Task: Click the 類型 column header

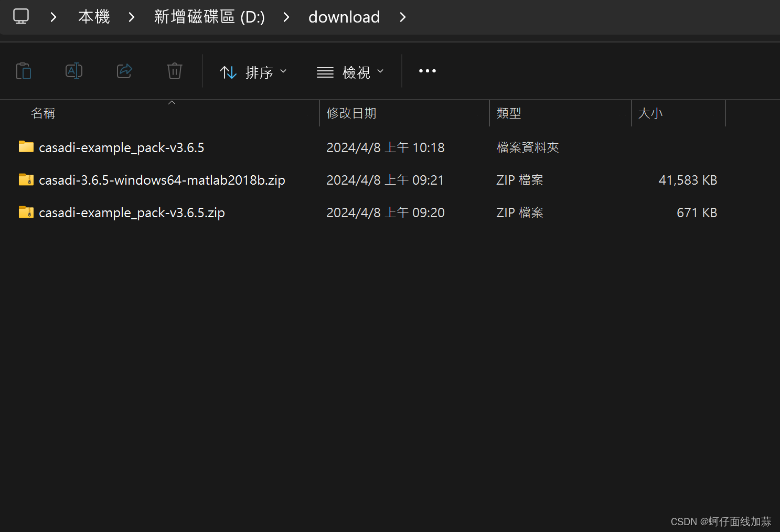Action: pos(508,113)
